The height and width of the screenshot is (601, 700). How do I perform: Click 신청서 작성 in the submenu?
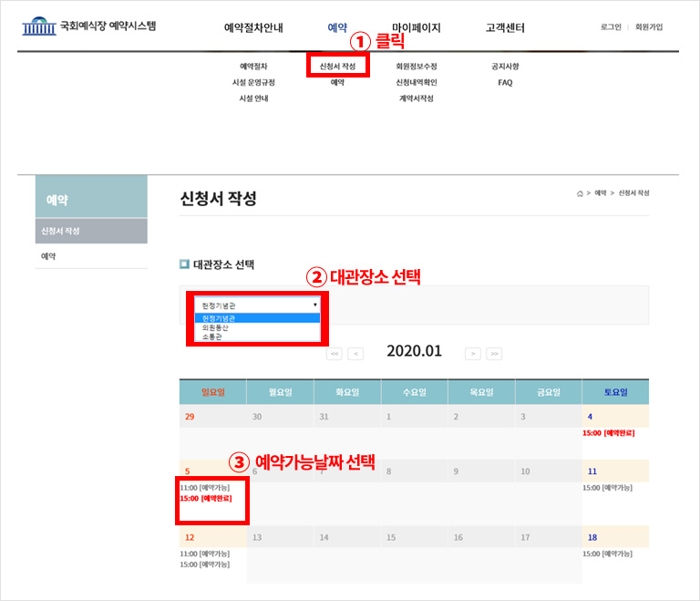click(337, 67)
